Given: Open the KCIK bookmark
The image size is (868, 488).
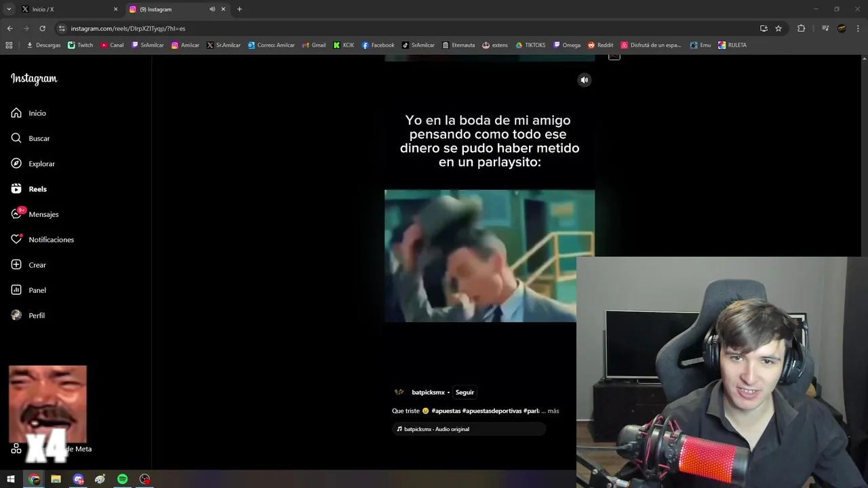Looking at the screenshot, I should pos(344,45).
